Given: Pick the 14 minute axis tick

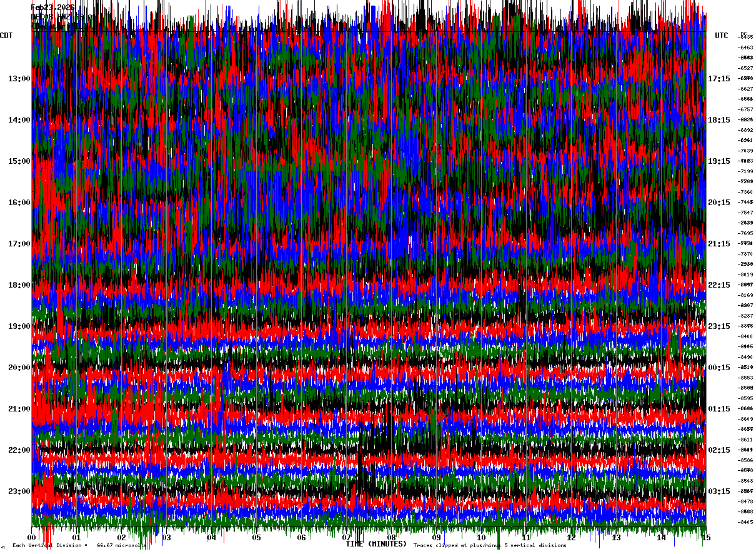Looking at the screenshot, I should [x=662, y=538].
